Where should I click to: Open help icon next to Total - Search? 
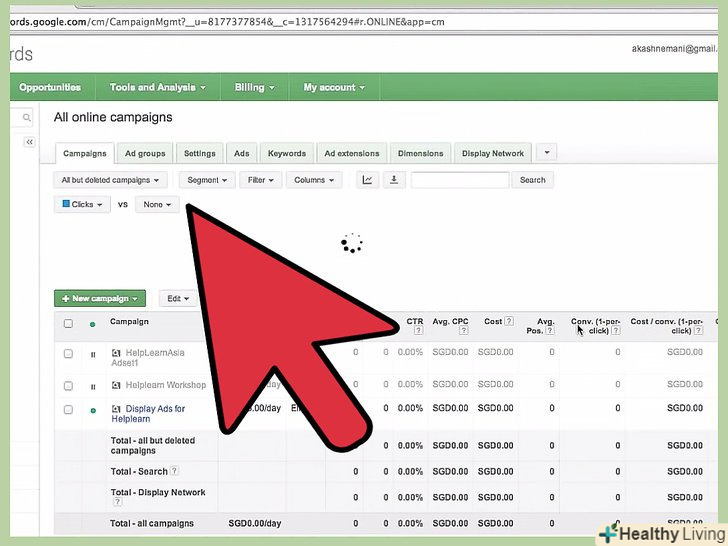pos(174,471)
